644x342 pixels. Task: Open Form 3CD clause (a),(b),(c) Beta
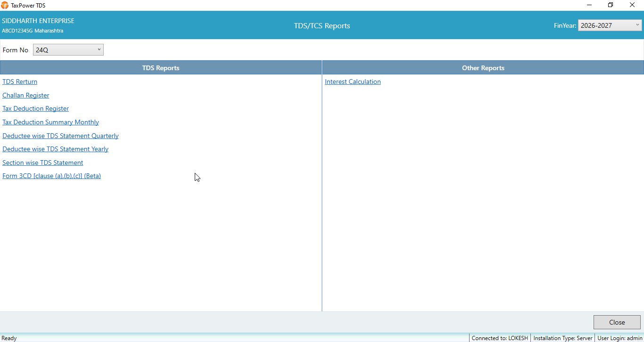pos(52,176)
